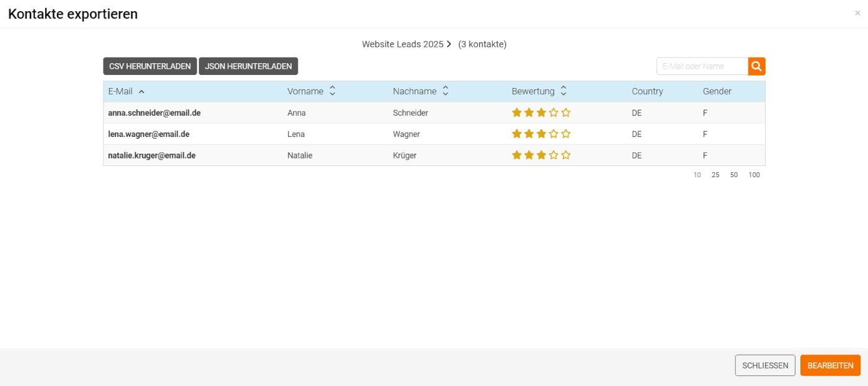Show 25 contacts per page
868x386 pixels.
pyautogui.click(x=715, y=175)
